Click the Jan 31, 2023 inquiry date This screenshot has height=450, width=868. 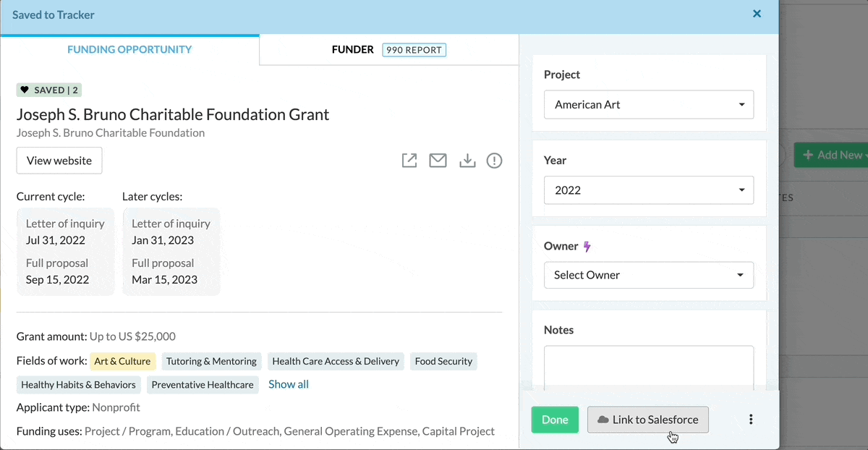pos(163,240)
